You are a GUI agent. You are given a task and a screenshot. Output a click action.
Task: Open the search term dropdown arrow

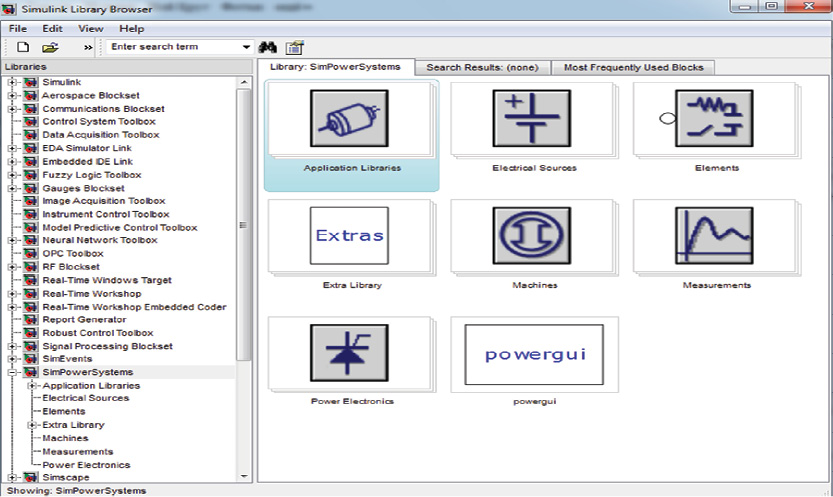[x=246, y=47]
